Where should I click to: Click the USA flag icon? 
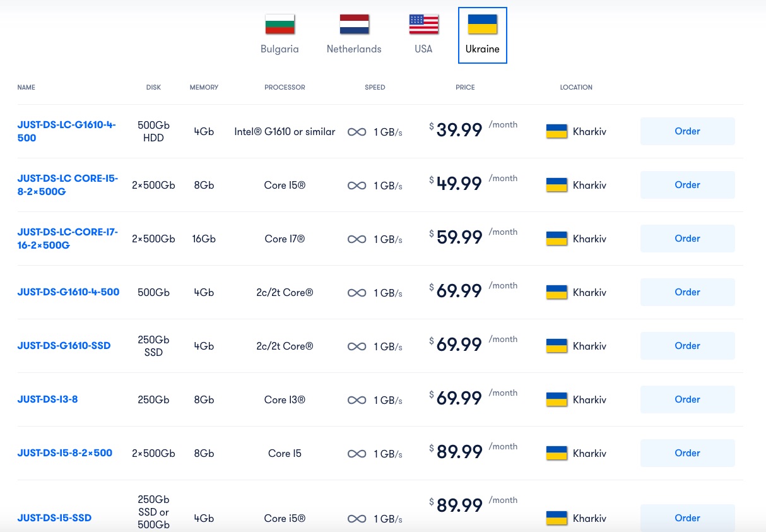[x=423, y=25]
